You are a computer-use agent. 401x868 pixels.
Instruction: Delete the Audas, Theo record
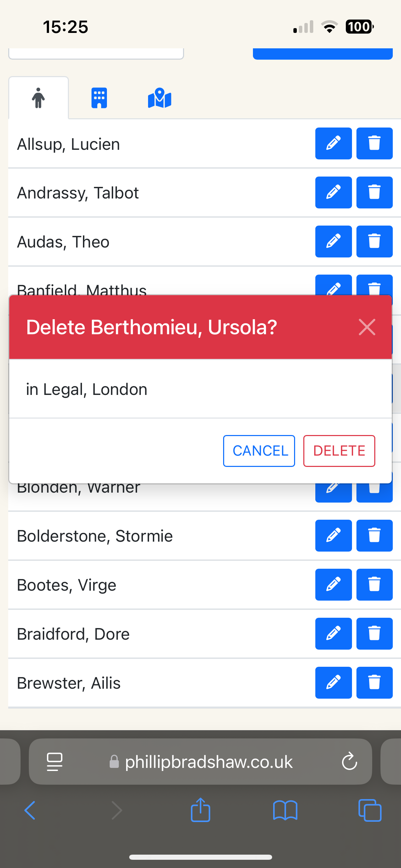(x=374, y=241)
